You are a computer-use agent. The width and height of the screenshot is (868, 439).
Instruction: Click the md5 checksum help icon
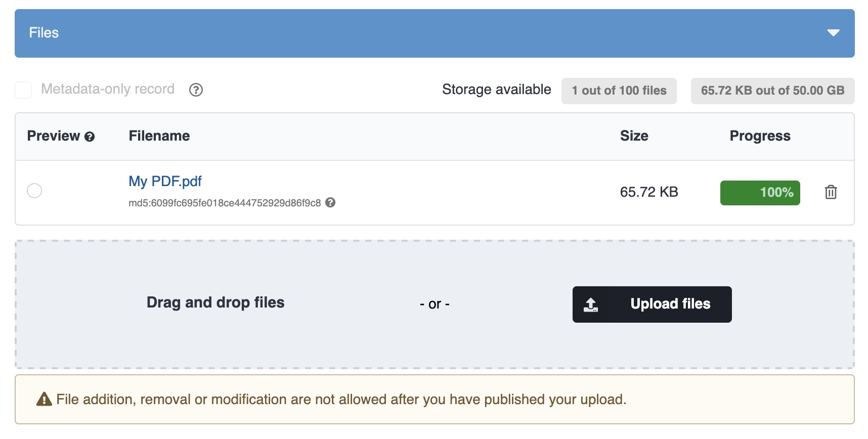tap(330, 203)
